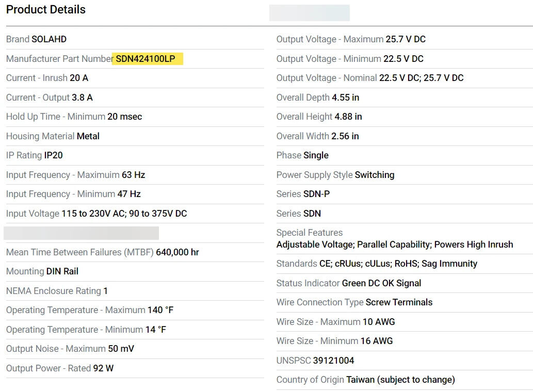Select the Series SDN-P value
Screen dimensions: 533x392
click(x=316, y=194)
